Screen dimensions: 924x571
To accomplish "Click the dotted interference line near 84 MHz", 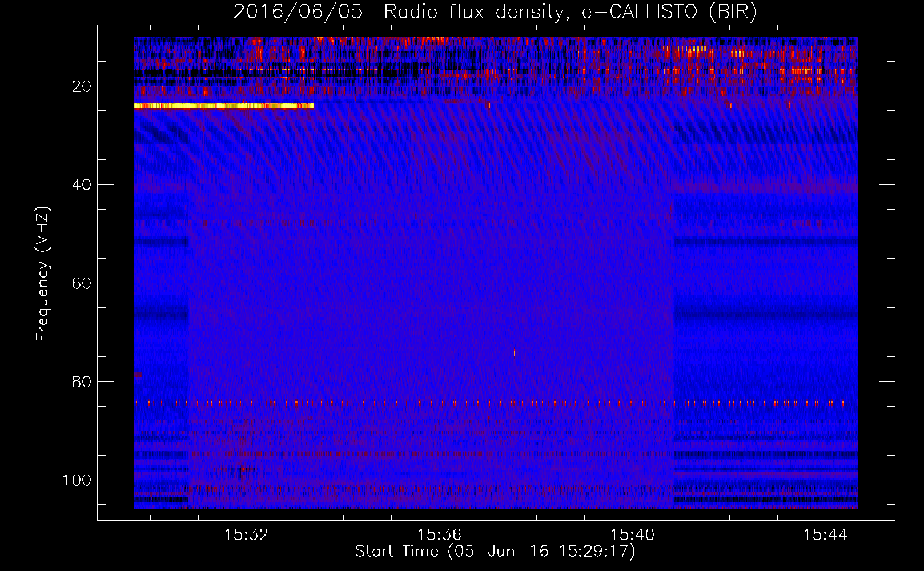I will [495, 403].
